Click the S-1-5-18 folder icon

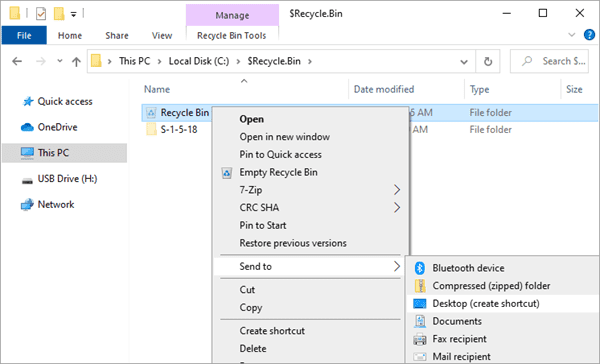tap(152, 129)
